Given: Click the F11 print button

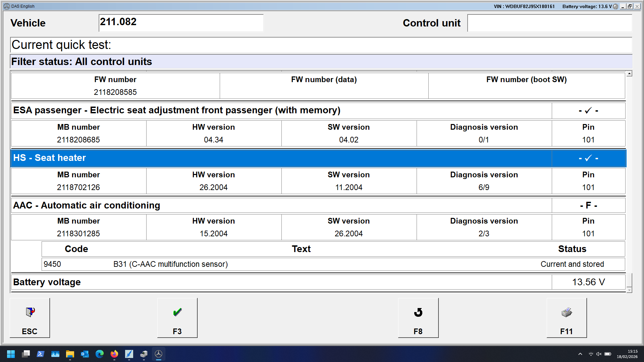Looking at the screenshot, I should point(567,317).
